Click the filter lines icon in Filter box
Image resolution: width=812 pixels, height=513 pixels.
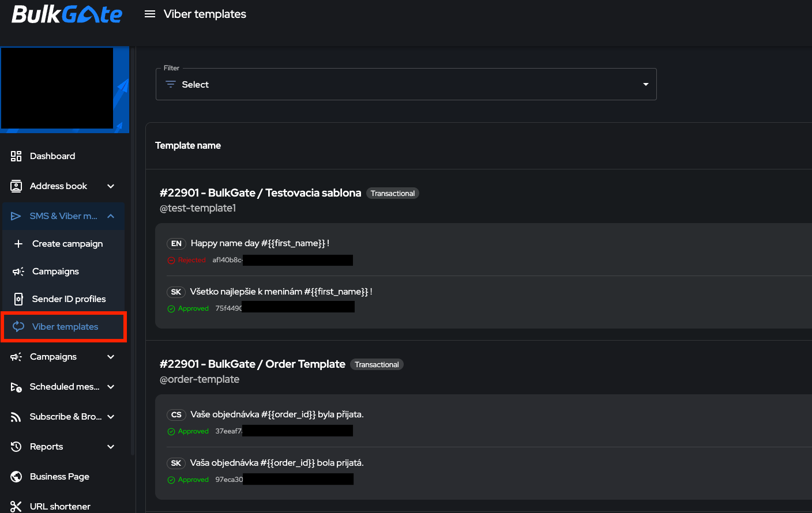point(171,84)
